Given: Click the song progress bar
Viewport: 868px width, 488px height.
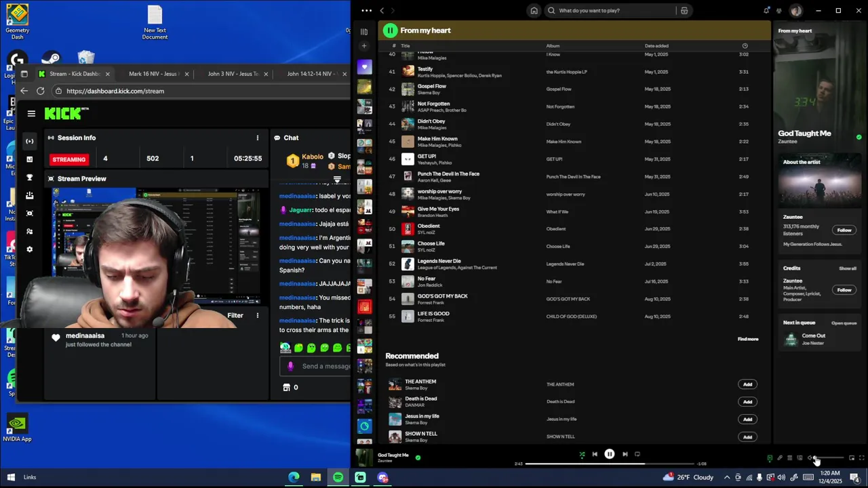Looking at the screenshot, I should (610, 464).
